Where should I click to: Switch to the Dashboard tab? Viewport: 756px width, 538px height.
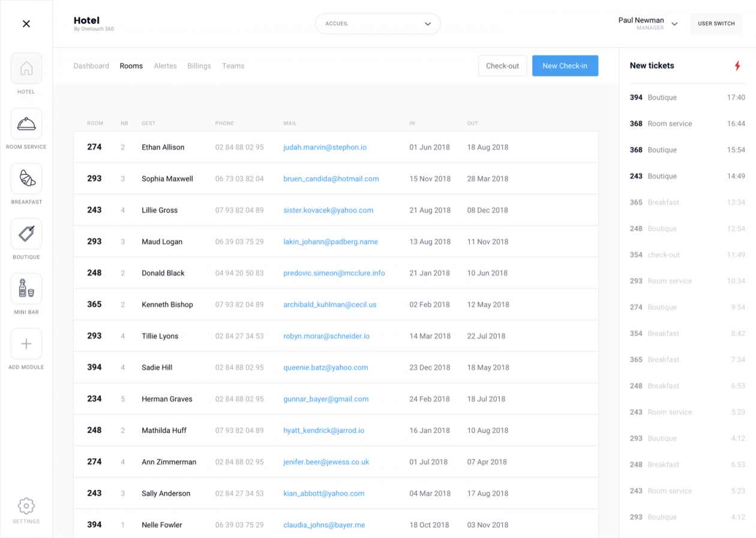91,66
